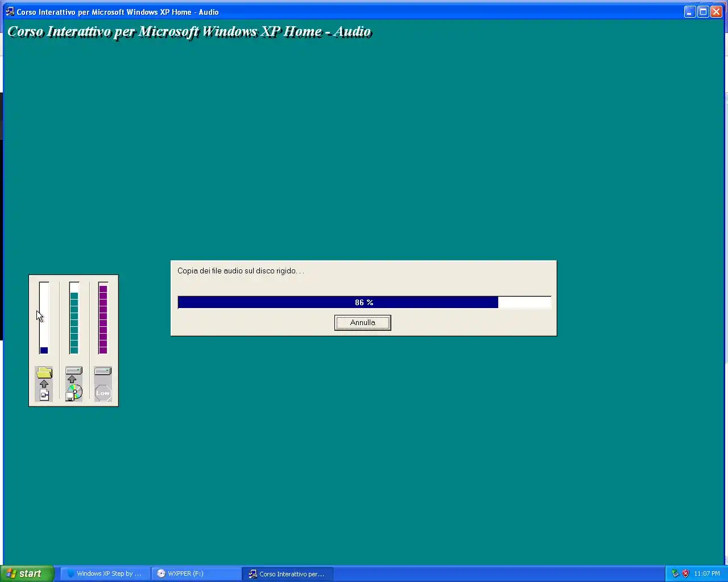728x582 pixels.
Task: Maximize the Corso Interattivo installer window
Action: point(703,11)
